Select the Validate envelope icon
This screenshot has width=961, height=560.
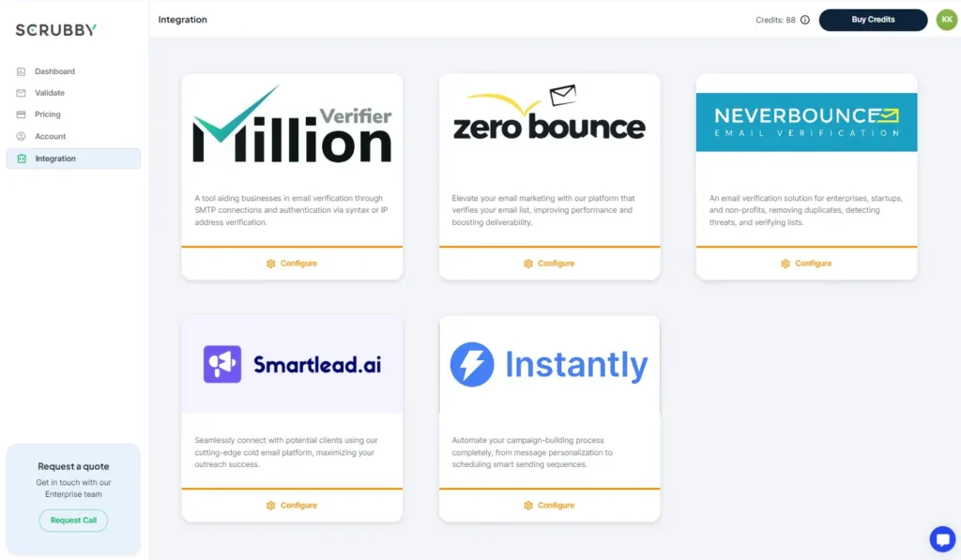tap(21, 93)
